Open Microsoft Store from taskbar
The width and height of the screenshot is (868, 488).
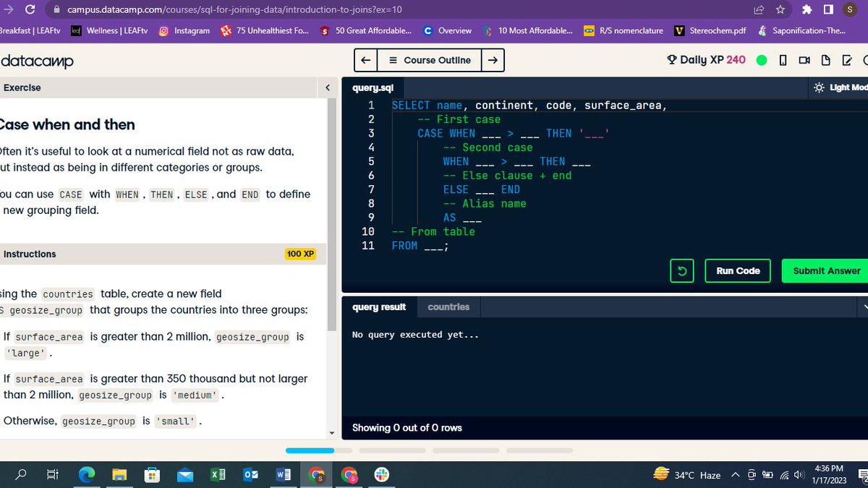(153, 475)
